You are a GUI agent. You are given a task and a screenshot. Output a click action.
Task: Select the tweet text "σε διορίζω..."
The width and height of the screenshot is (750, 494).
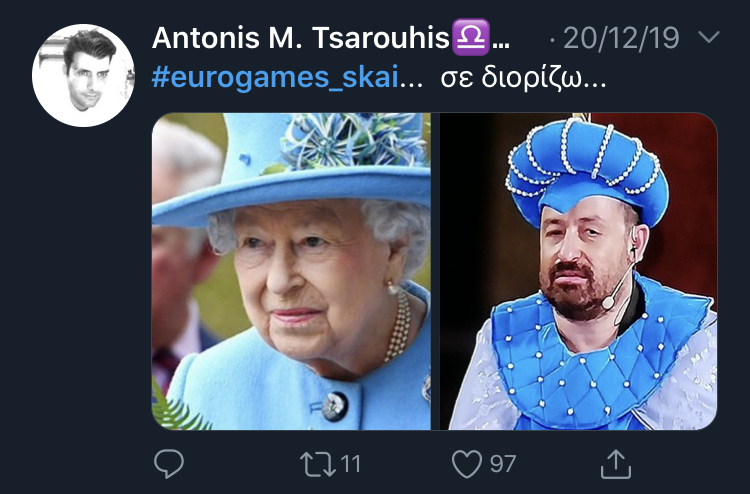tap(523, 77)
